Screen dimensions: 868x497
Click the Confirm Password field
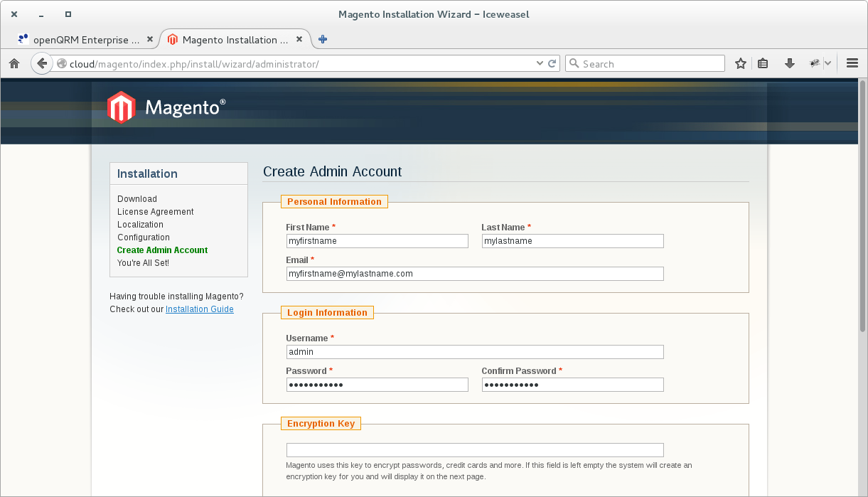click(573, 385)
